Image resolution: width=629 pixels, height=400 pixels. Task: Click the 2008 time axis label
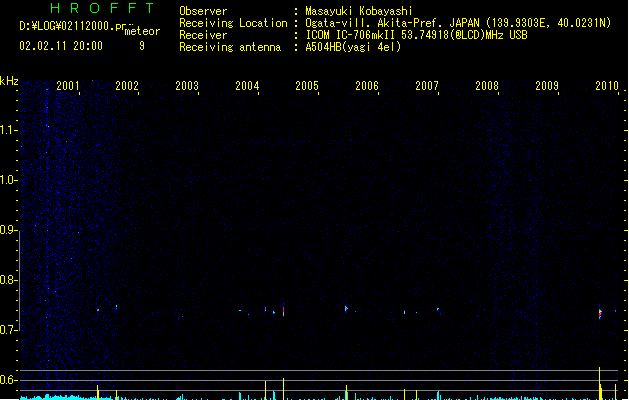(487, 85)
